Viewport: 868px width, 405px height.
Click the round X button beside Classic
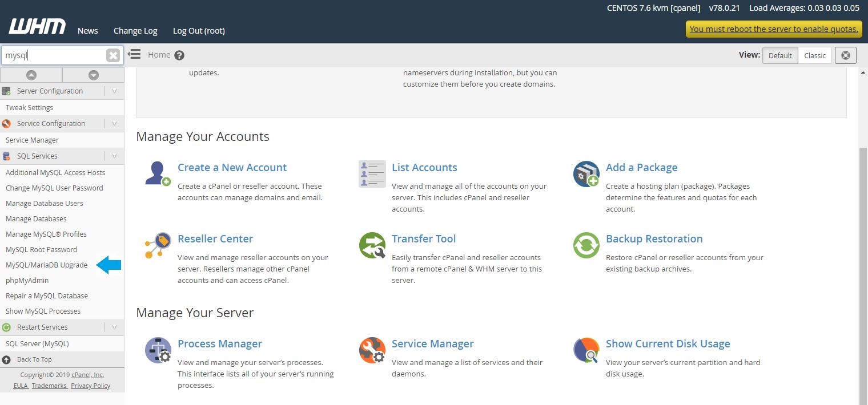pos(846,55)
